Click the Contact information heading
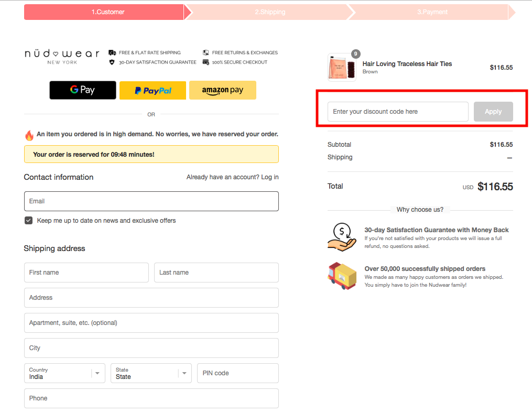 click(x=58, y=177)
